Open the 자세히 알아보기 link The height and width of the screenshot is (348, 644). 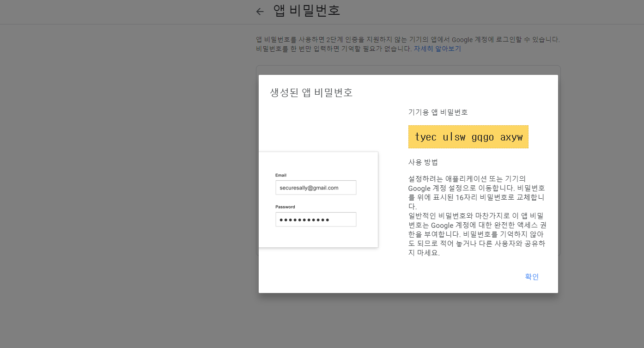click(437, 49)
